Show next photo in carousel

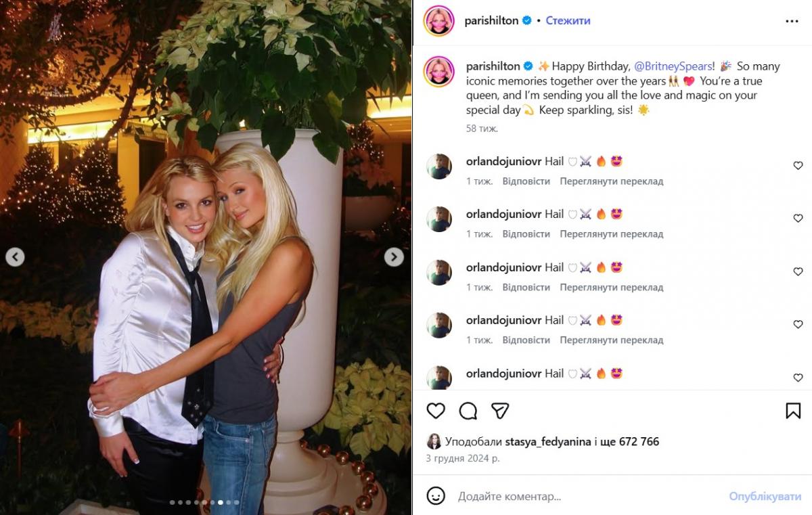click(394, 257)
